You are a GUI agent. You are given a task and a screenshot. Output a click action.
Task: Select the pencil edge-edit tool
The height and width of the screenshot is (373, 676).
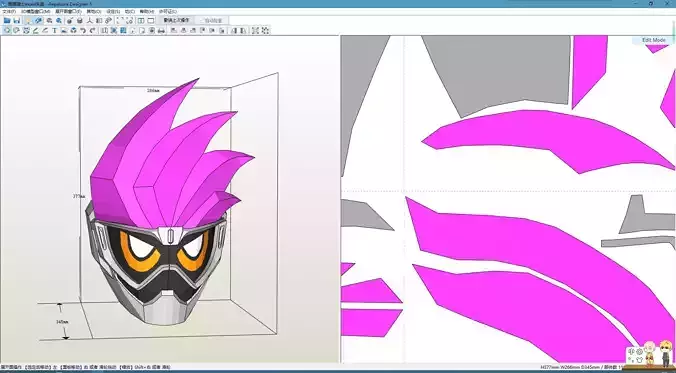pos(36,30)
